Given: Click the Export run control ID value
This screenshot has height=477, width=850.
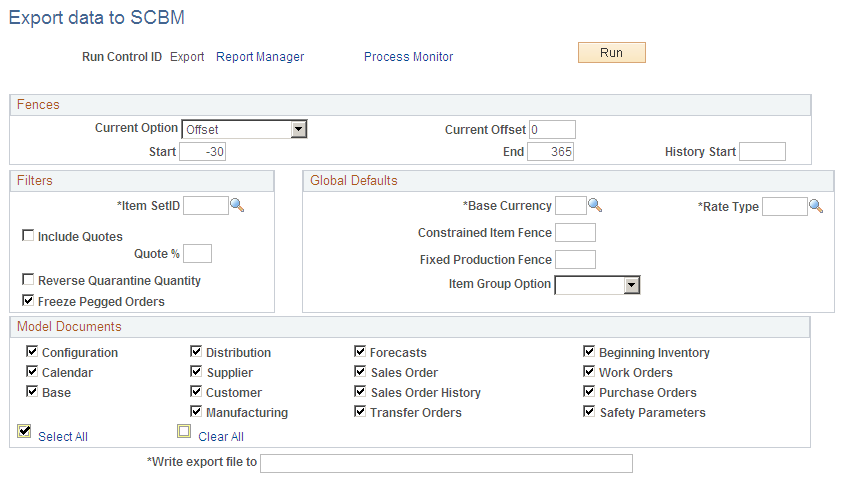Looking at the screenshot, I should (187, 57).
